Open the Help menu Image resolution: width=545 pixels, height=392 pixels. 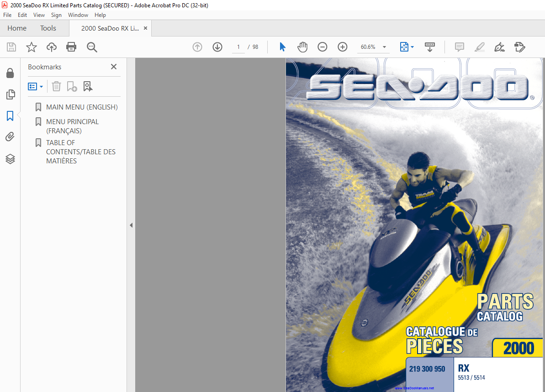tap(100, 15)
